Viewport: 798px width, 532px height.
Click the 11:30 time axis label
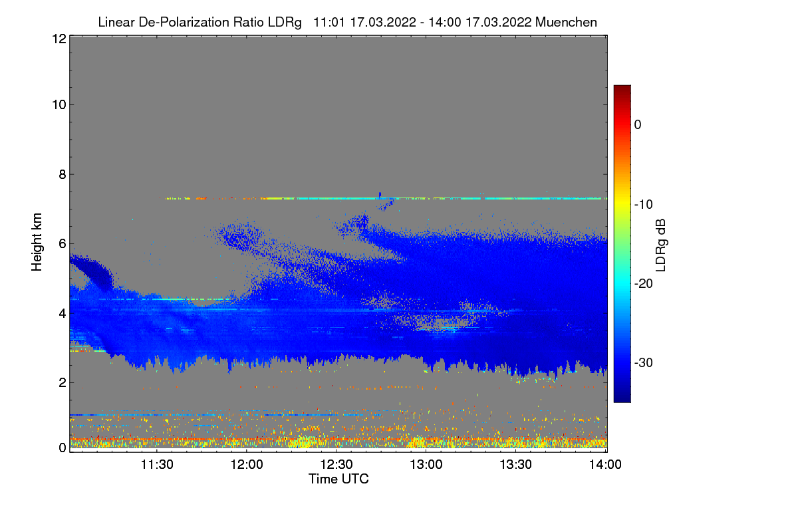click(x=156, y=465)
